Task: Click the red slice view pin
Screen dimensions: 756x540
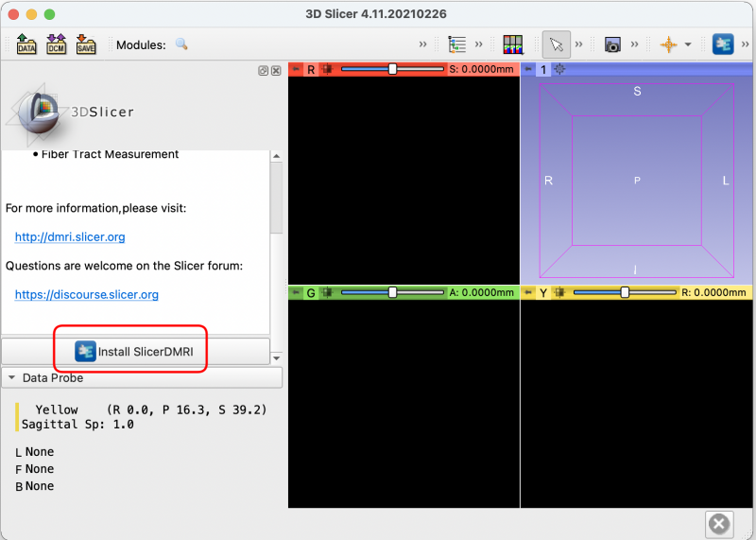Action: [x=296, y=69]
